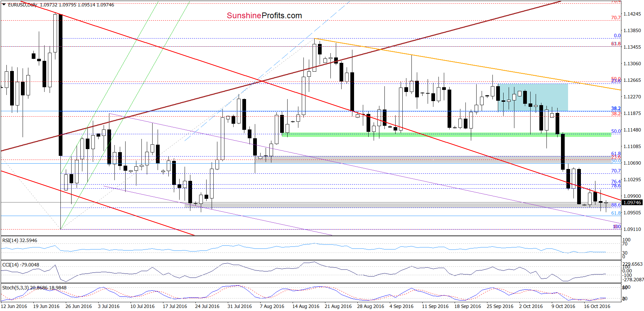Click price axis value 1.11875
Screen dimensions: 644x311
point(632,113)
